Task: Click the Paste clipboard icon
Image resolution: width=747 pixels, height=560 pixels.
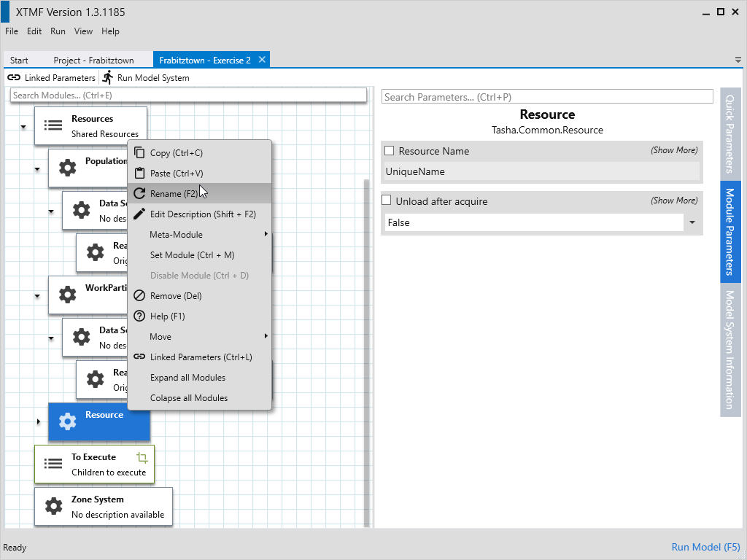Action: [139, 174]
